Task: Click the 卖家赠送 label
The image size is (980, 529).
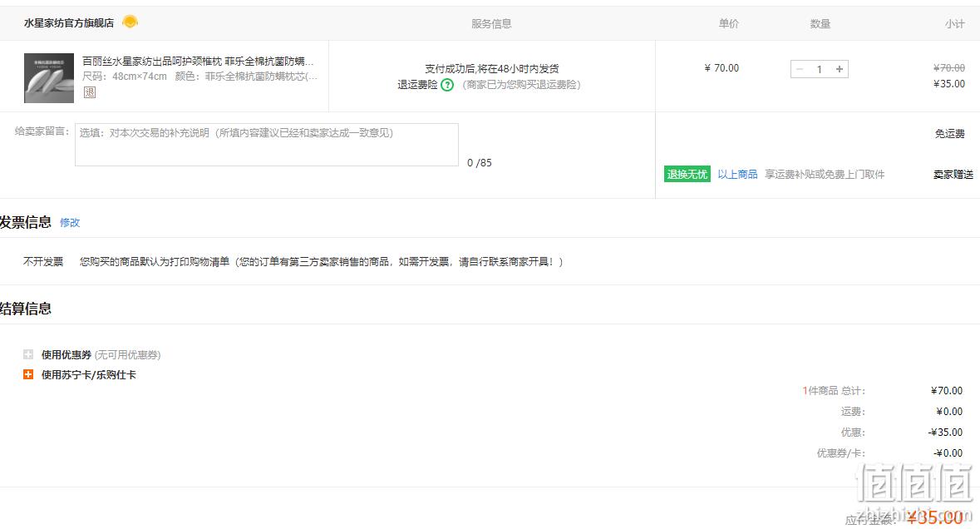Action: [953, 175]
